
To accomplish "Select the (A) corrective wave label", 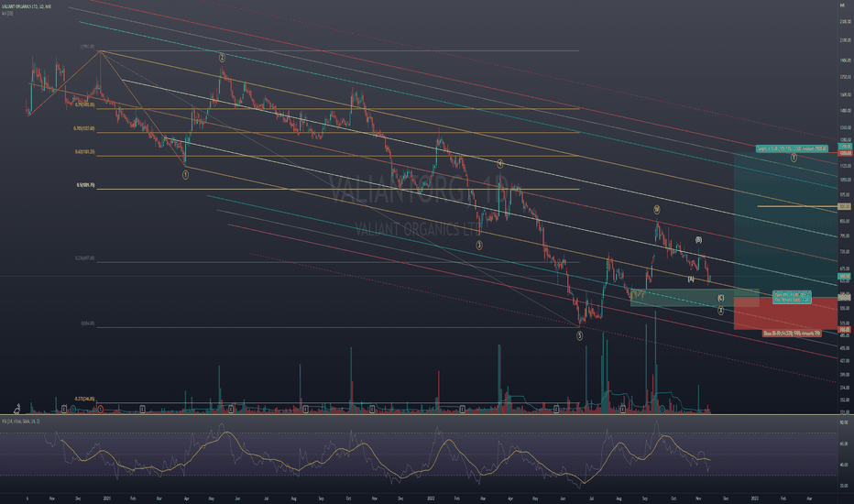I will tap(691, 279).
